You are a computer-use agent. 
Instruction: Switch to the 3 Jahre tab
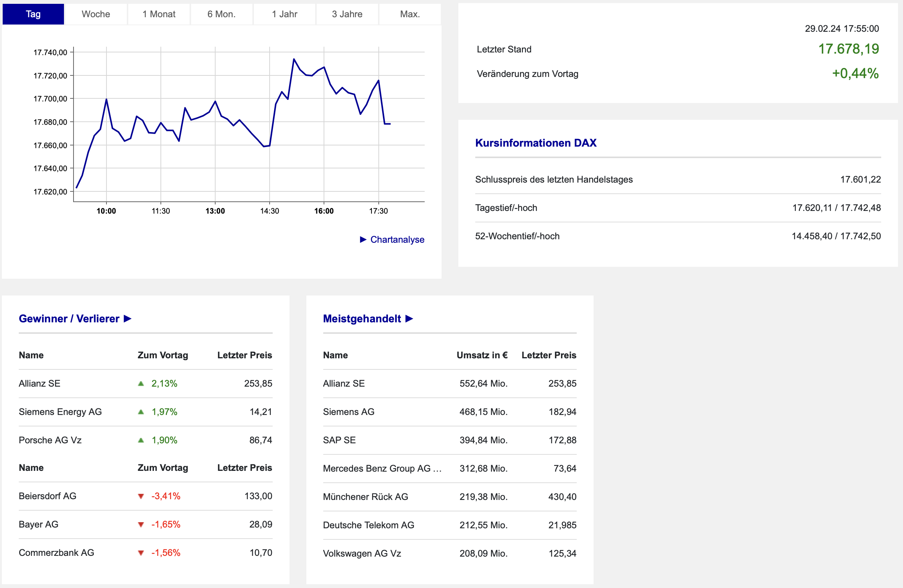coord(347,14)
